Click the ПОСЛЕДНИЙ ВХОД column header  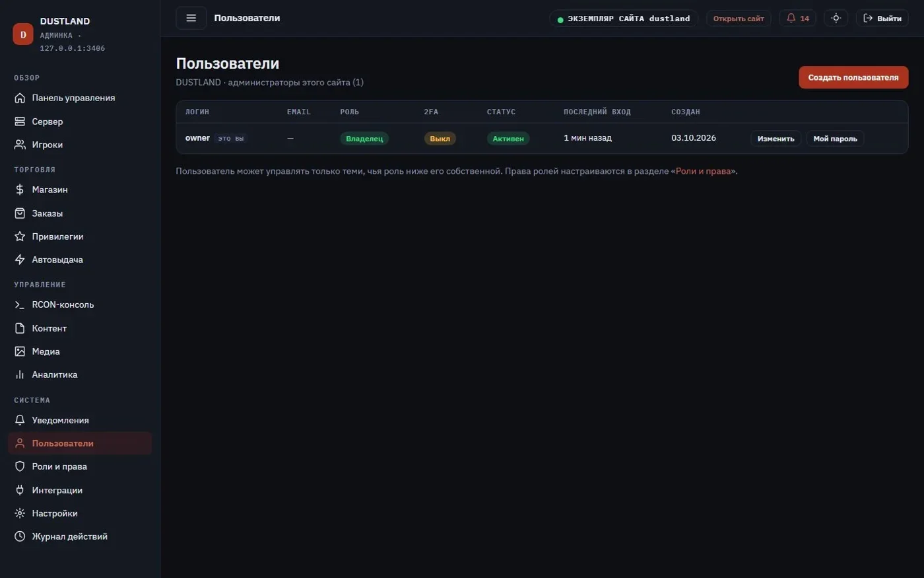(597, 112)
